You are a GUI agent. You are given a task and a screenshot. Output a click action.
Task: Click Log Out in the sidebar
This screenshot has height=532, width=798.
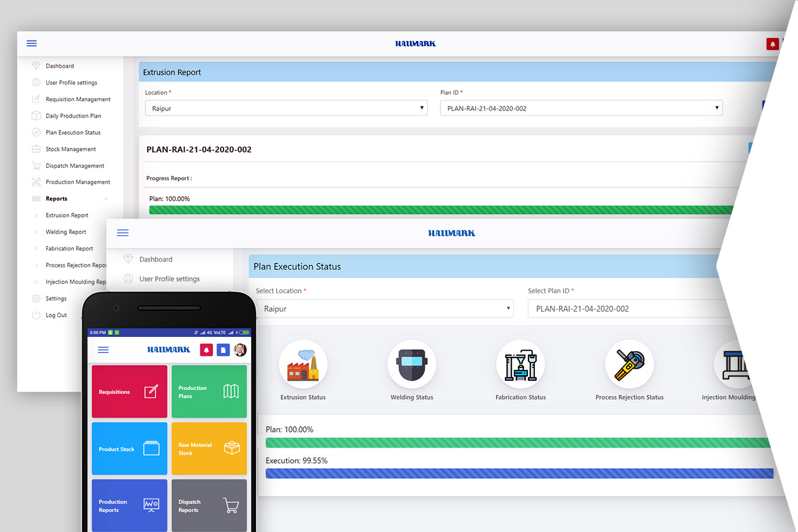click(56, 315)
